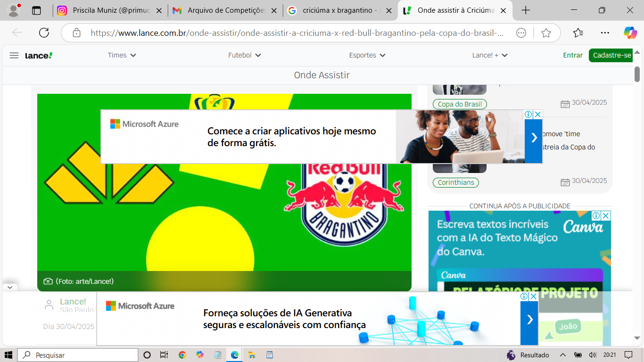Close the bottom Microsoft Azure ad
The height and width of the screenshot is (362, 644).
pyautogui.click(x=534, y=296)
